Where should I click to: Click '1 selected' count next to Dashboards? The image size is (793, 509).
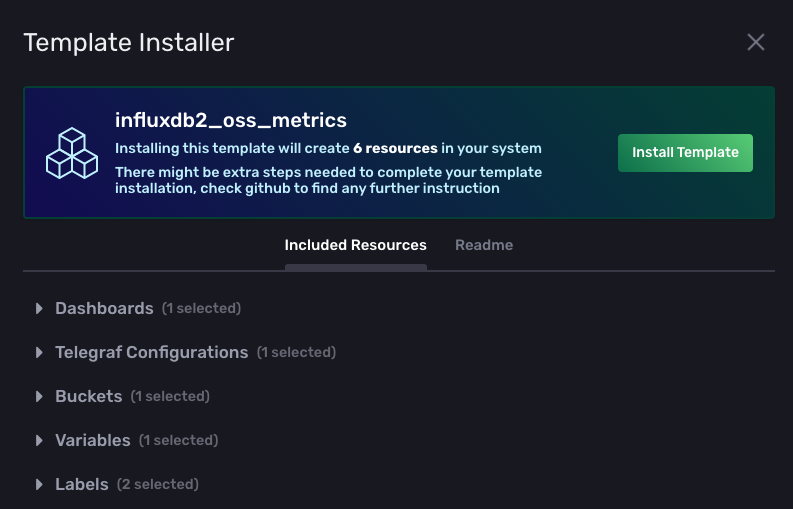pyautogui.click(x=201, y=309)
